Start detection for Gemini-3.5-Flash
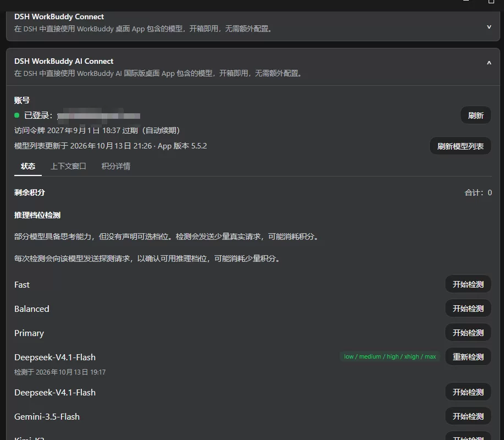This screenshot has width=504, height=440. point(468,416)
